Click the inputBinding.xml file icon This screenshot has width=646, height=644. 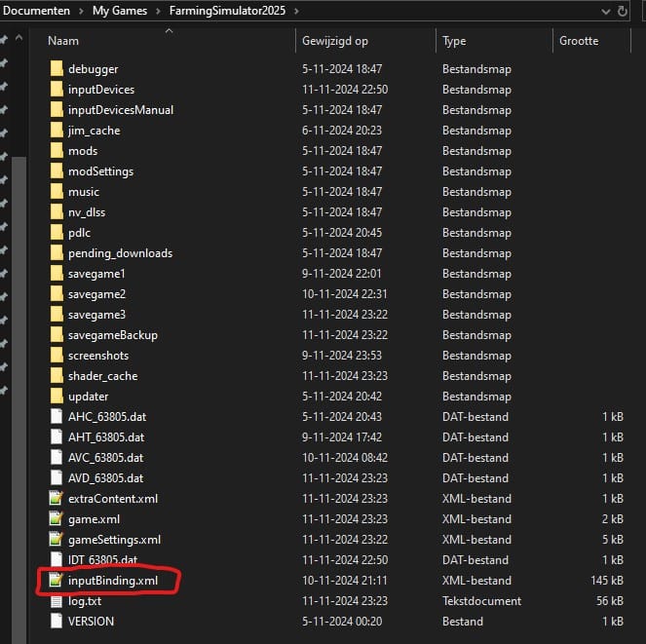tap(57, 581)
